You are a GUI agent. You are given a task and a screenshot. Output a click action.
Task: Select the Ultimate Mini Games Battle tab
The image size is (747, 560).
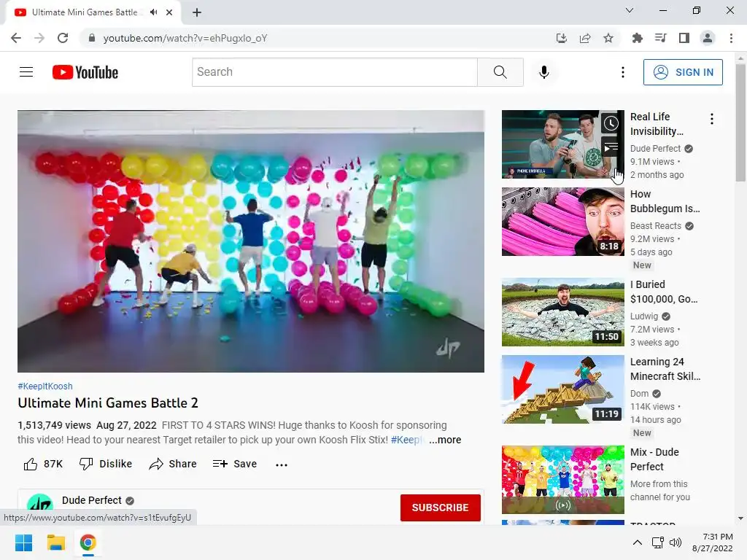85,12
